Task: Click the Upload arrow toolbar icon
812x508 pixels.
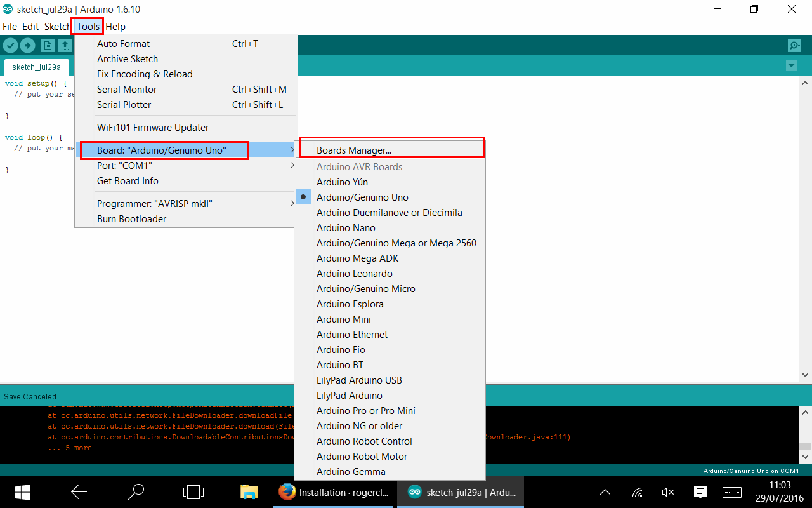Action: (x=27, y=45)
